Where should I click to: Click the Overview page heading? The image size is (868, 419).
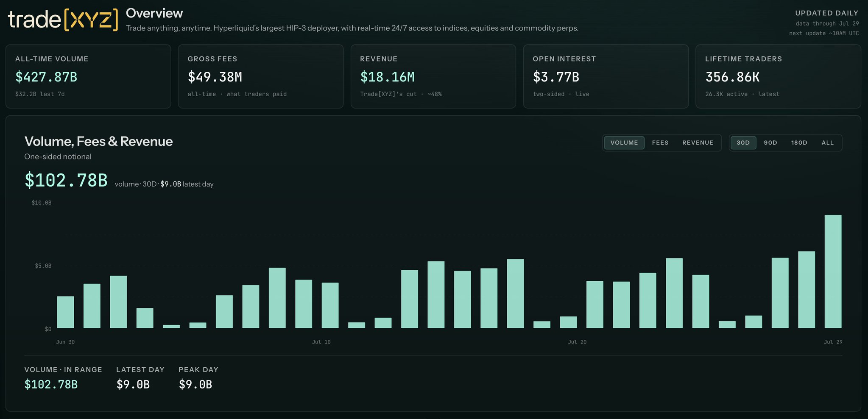tap(154, 13)
